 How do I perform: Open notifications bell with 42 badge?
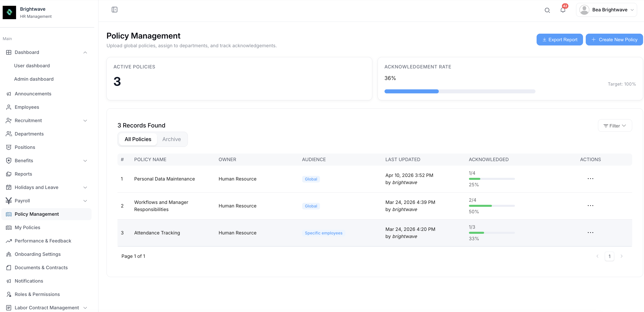point(563,10)
